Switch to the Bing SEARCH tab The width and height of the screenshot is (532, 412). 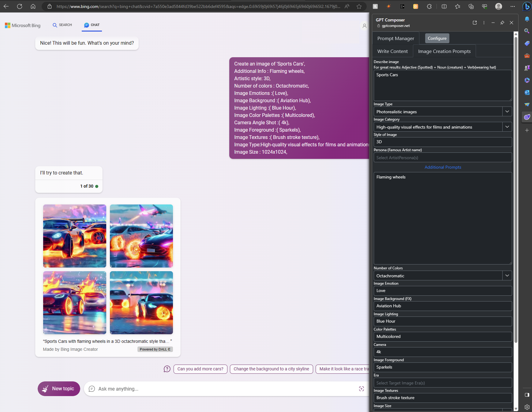point(62,25)
